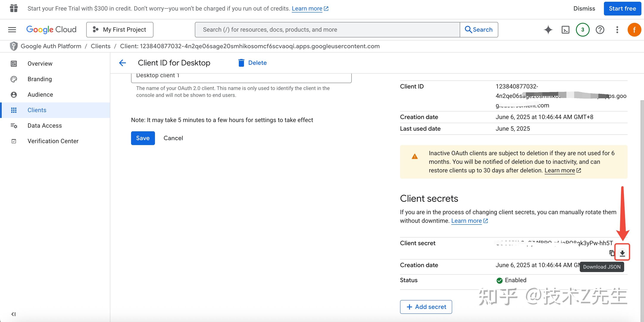
Task: Delete this OAuth client
Action: (x=253, y=63)
